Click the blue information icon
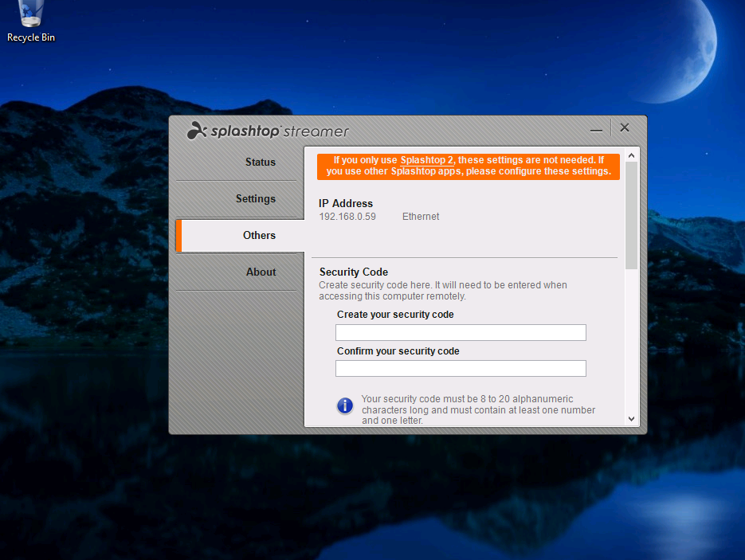745x560 pixels. [x=345, y=405]
